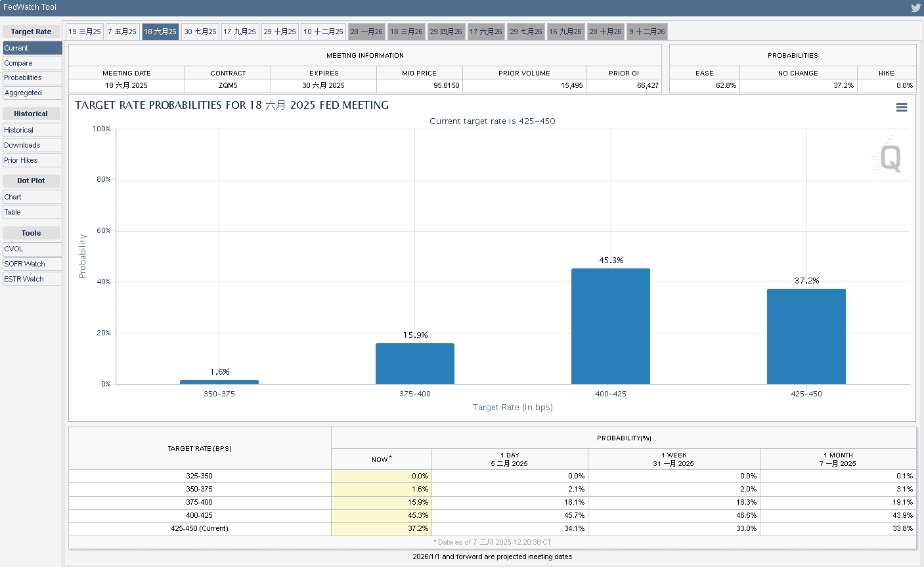Open the SOFR Watch tool
924x567 pixels.
pyautogui.click(x=32, y=264)
